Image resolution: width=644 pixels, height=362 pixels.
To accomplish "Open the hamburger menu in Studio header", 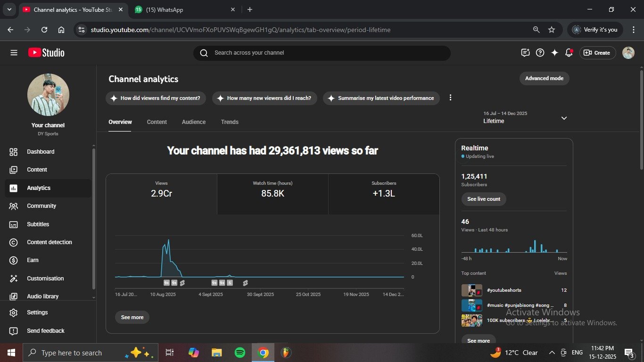I will (x=14, y=53).
